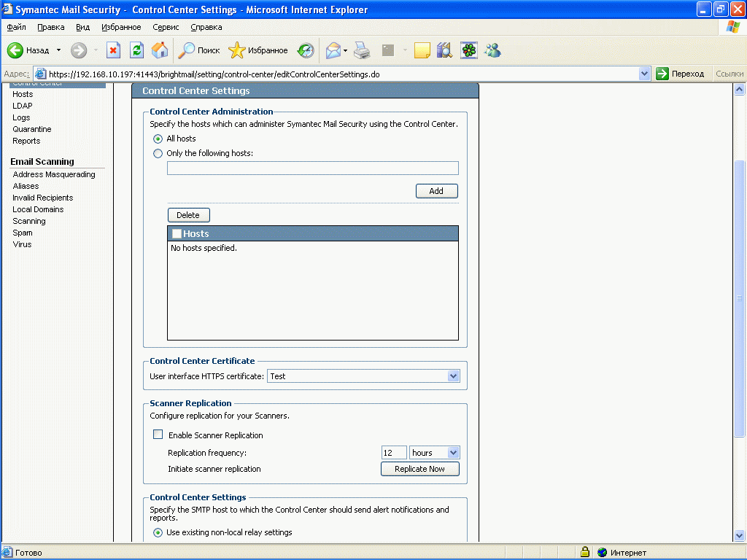The height and width of the screenshot is (560, 747).
Task: Print the page with the printer icon
Action: click(x=362, y=50)
